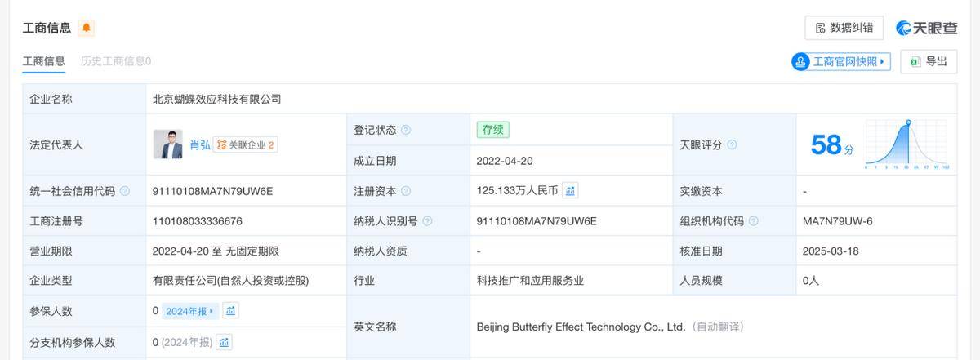Click the 天眼查 logo
Viewport: 980px width, 360px height.
click(x=926, y=28)
